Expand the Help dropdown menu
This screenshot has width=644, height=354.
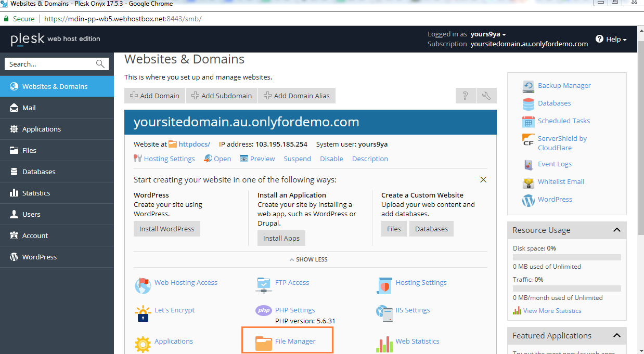[611, 39]
